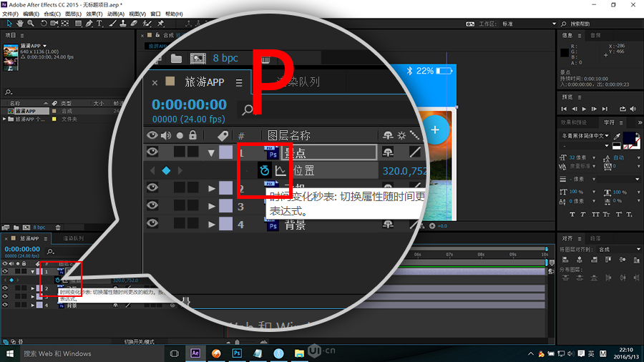Select the Hand tool in toolbar
This screenshot has width=644, height=362.
pyautogui.click(x=19, y=24)
